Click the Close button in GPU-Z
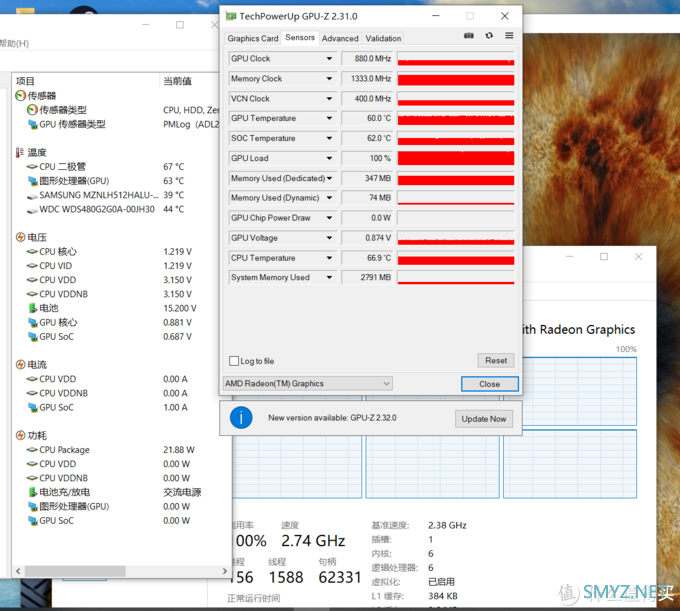680x611 pixels. (490, 384)
